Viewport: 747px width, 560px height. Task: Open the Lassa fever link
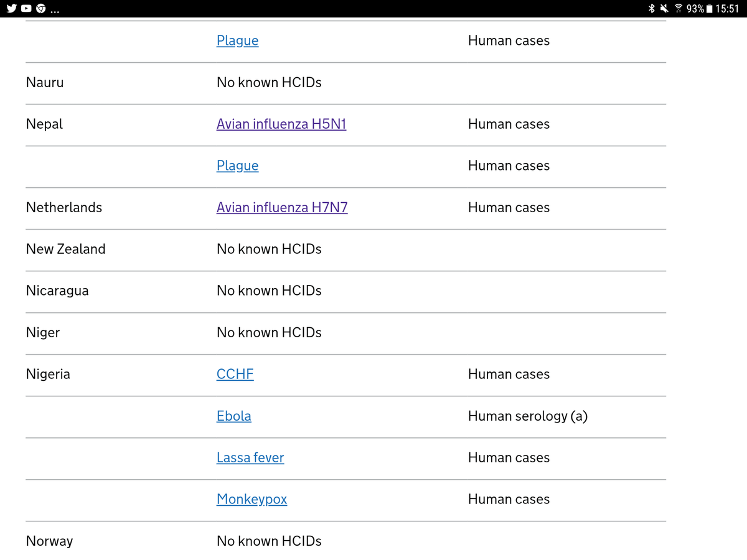pos(250,457)
